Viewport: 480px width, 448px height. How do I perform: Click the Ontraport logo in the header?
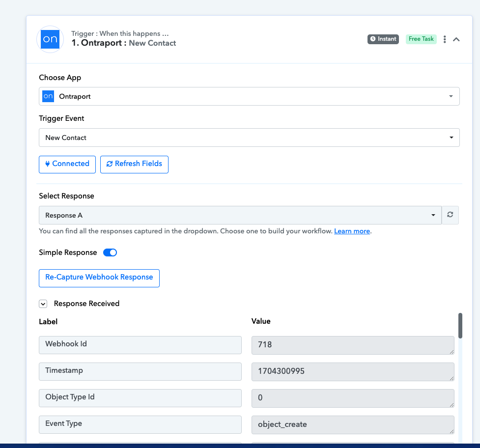tap(50, 39)
